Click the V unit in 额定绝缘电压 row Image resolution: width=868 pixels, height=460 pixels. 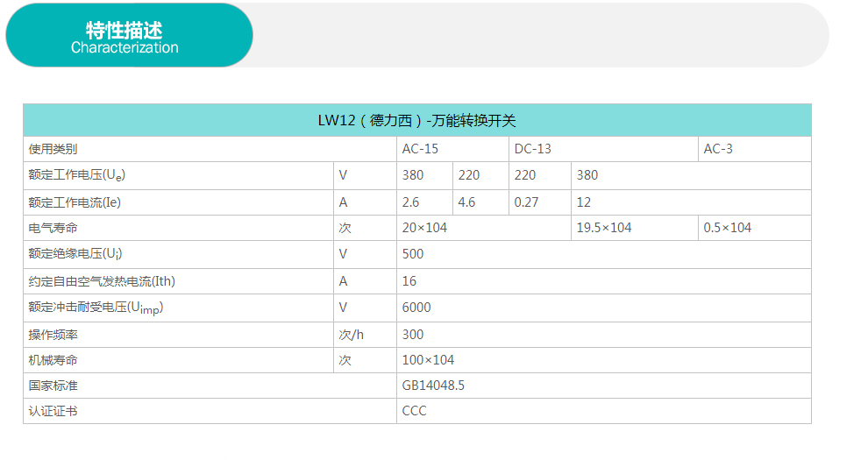343,254
